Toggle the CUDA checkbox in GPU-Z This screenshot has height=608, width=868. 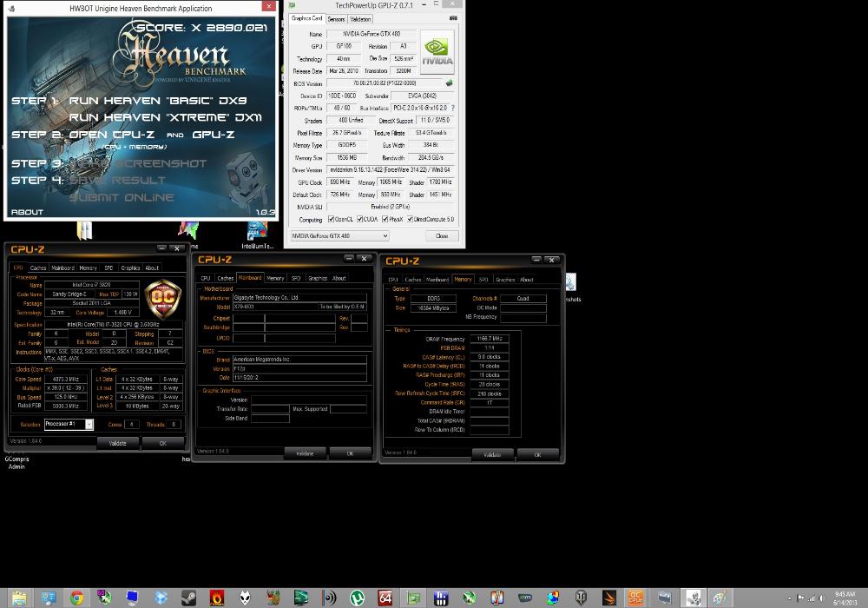360,219
